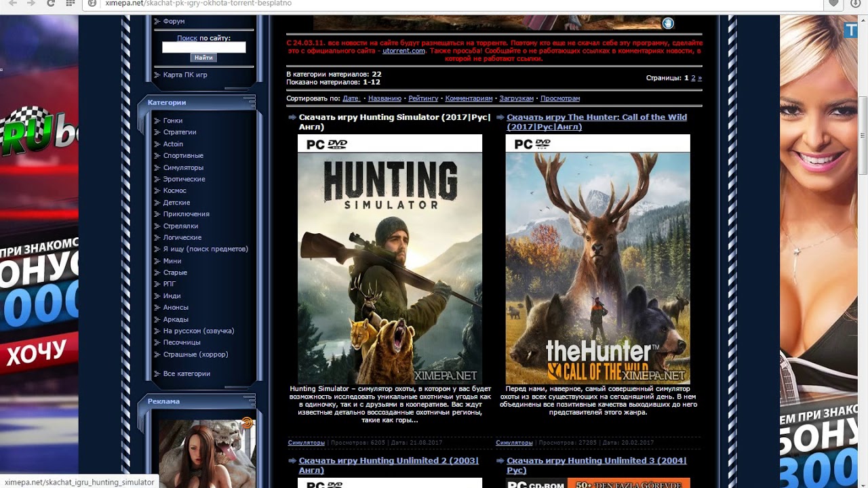Open the Hunting Unlimited 2 (2003) title link
Viewport: 868px width, 488px height.
[x=389, y=466]
